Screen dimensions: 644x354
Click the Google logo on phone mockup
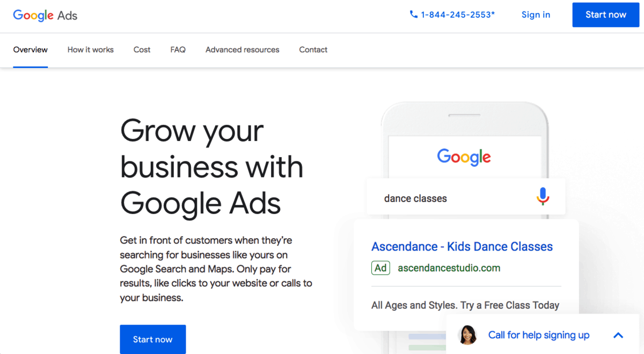(x=464, y=157)
